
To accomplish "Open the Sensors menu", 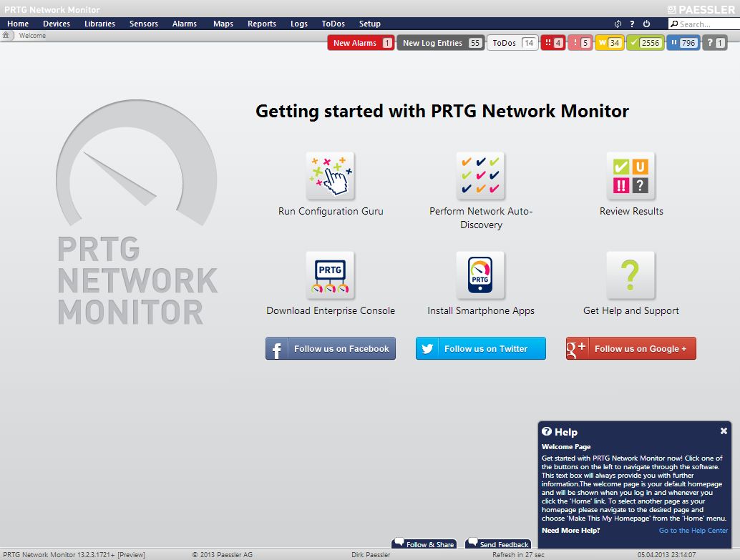I will [143, 24].
